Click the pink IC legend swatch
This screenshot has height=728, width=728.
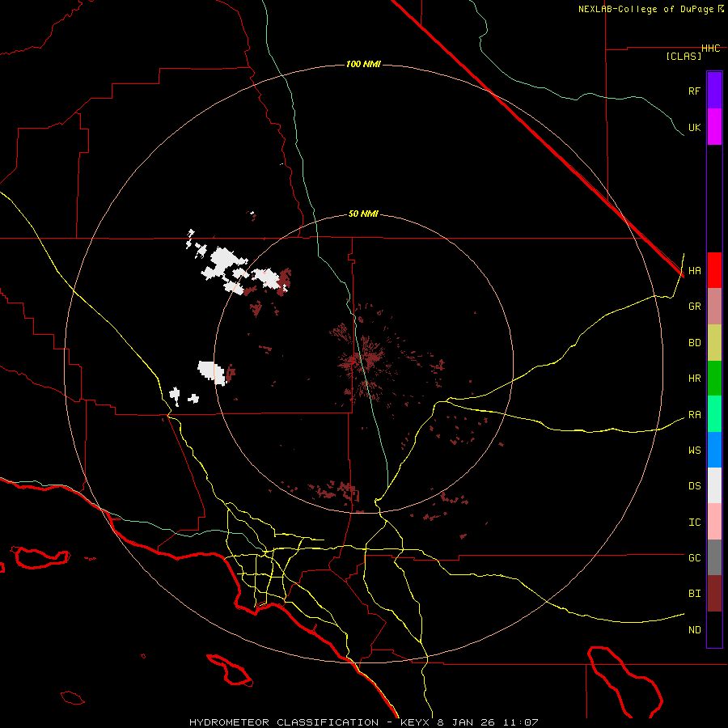click(x=714, y=522)
